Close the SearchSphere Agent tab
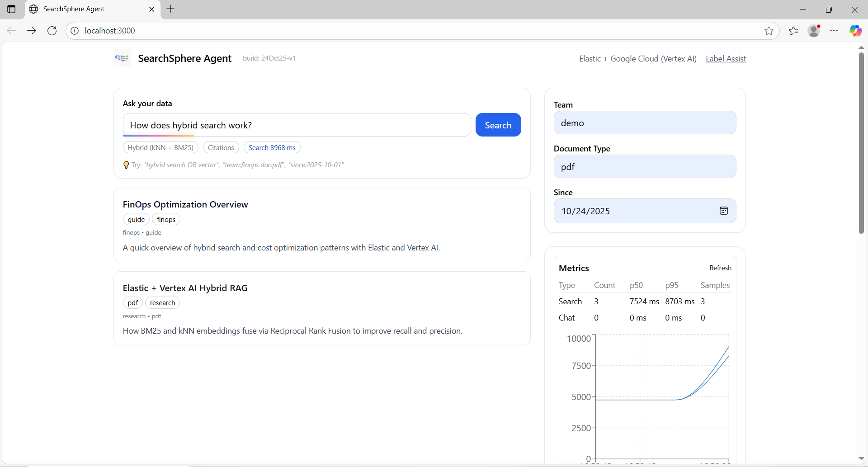The width and height of the screenshot is (868, 467). tap(151, 9)
